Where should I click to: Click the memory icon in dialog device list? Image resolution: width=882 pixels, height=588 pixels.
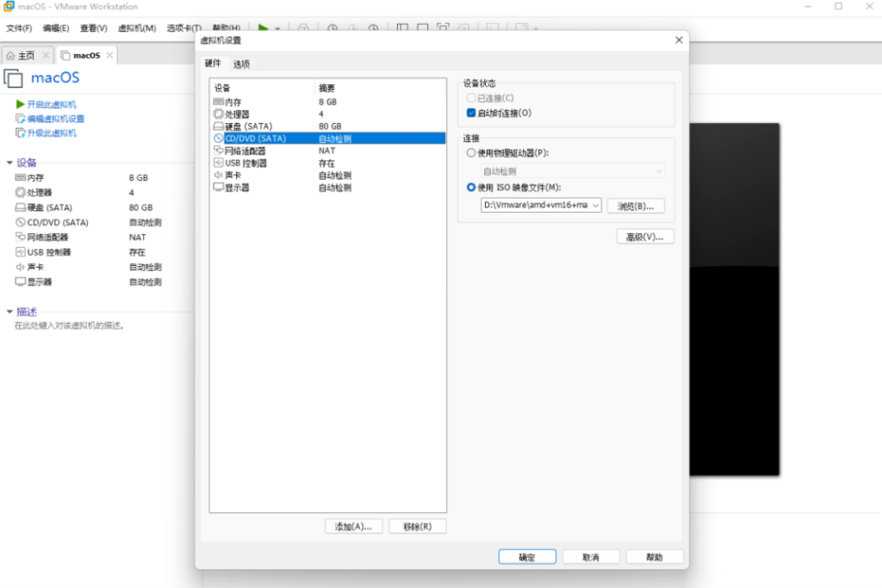pyautogui.click(x=218, y=102)
